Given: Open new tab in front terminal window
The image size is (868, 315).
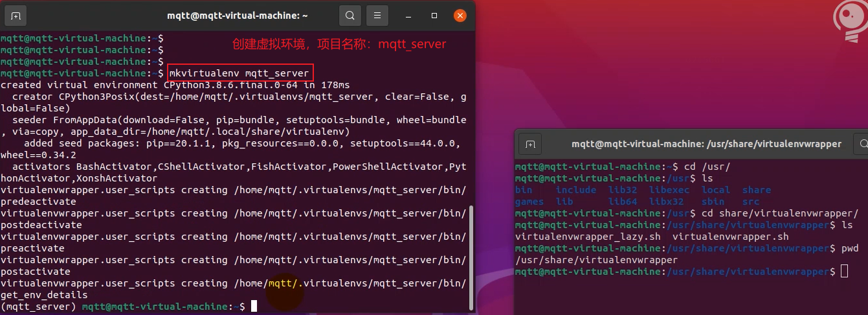Looking at the screenshot, I should pos(16,15).
